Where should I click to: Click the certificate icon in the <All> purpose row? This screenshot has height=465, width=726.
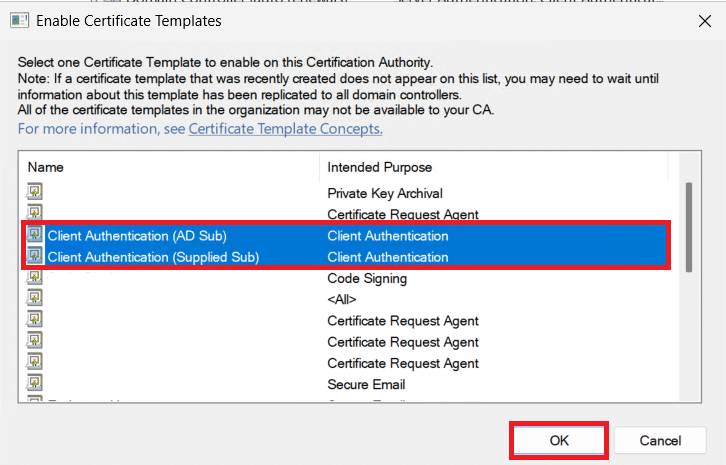pyautogui.click(x=35, y=299)
